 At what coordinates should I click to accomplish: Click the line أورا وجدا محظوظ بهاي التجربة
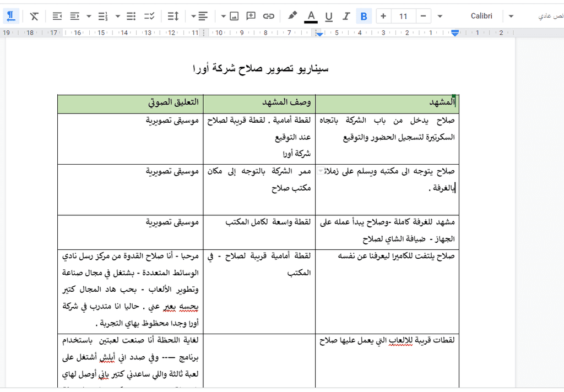click(x=148, y=323)
